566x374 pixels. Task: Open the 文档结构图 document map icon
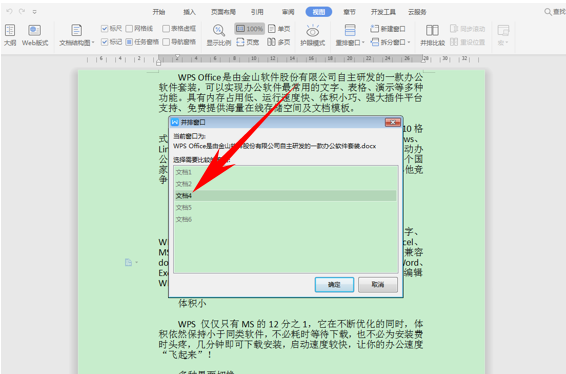[x=76, y=30]
